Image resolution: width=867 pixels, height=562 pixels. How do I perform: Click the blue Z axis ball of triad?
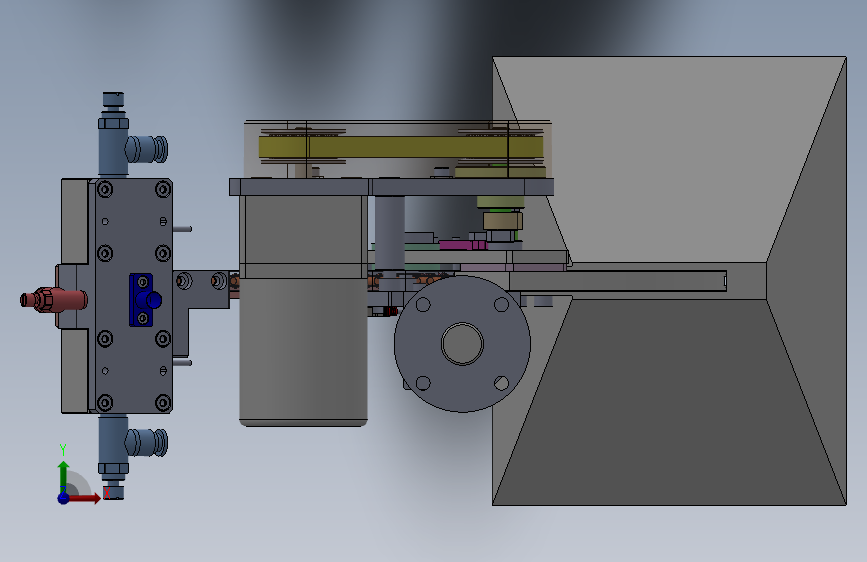[x=64, y=498]
